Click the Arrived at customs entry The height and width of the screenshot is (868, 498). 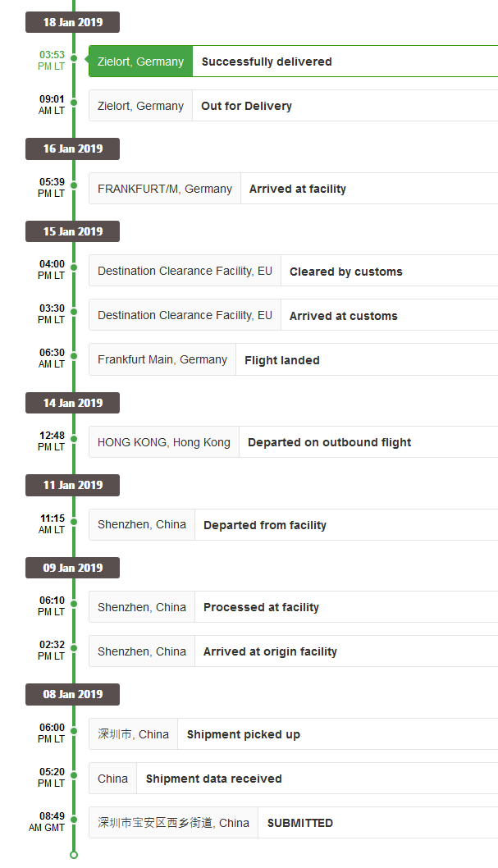tap(293, 315)
